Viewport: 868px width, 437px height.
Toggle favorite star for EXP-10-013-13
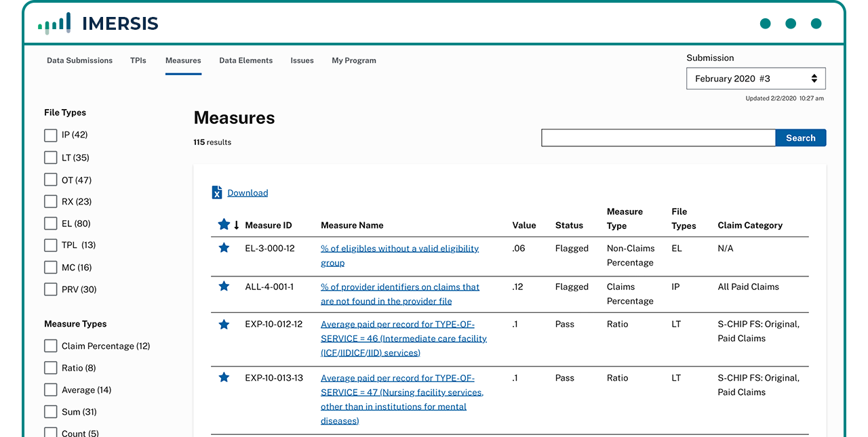224,377
